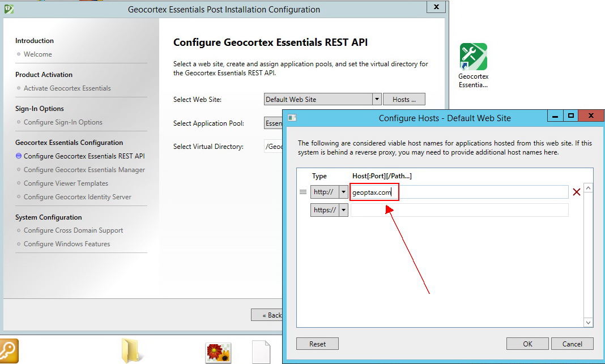The width and height of the screenshot is (605, 364).
Task: Click the Select Virtual Directory field
Action: tap(274, 147)
